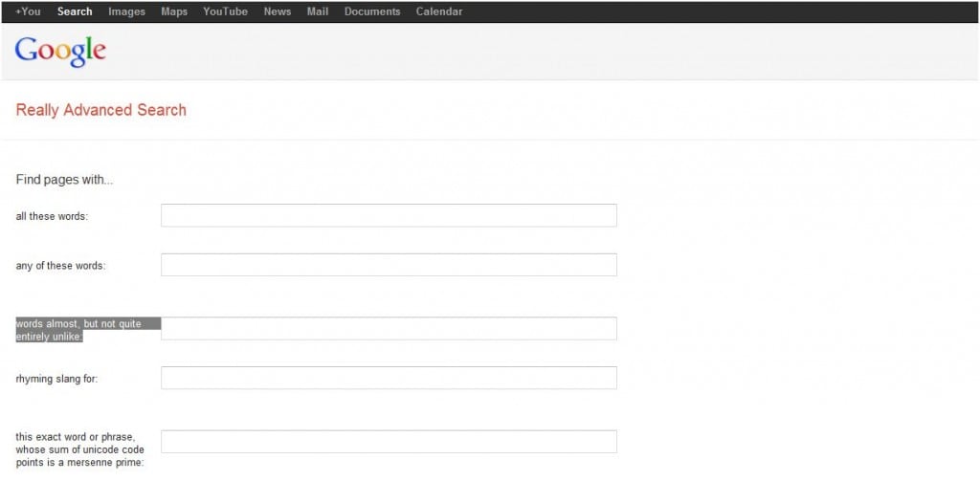Click the 'rhyming slang for' input field
Image resolution: width=980 pixels, height=481 pixels.
(x=389, y=378)
